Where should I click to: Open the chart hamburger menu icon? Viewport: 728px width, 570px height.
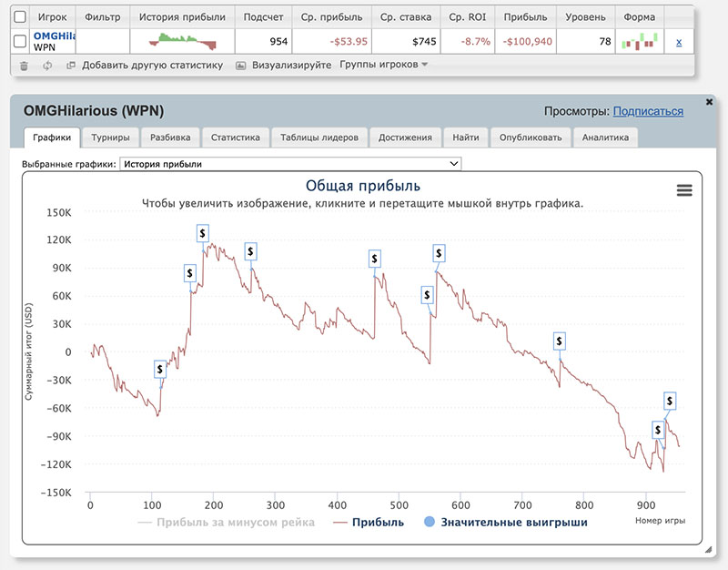[684, 189]
